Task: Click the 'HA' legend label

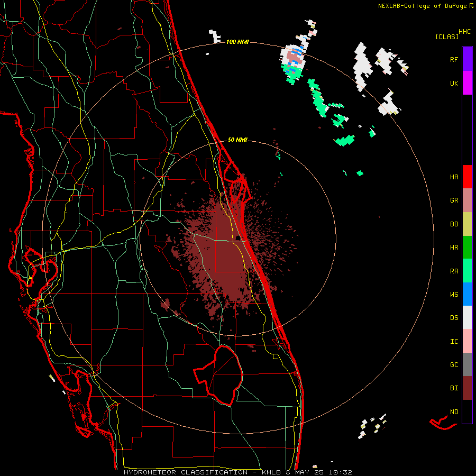Action: click(454, 177)
